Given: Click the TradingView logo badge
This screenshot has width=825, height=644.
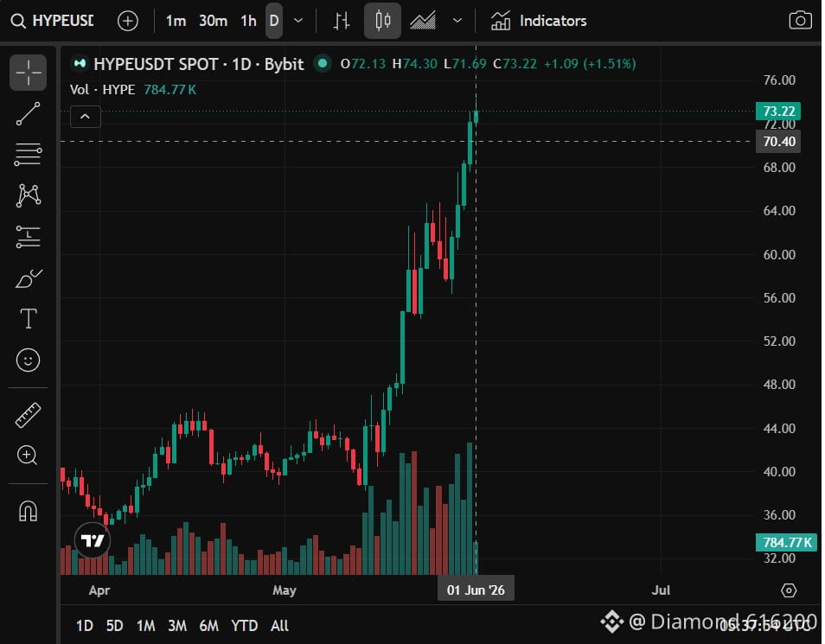Looking at the screenshot, I should pyautogui.click(x=93, y=540).
